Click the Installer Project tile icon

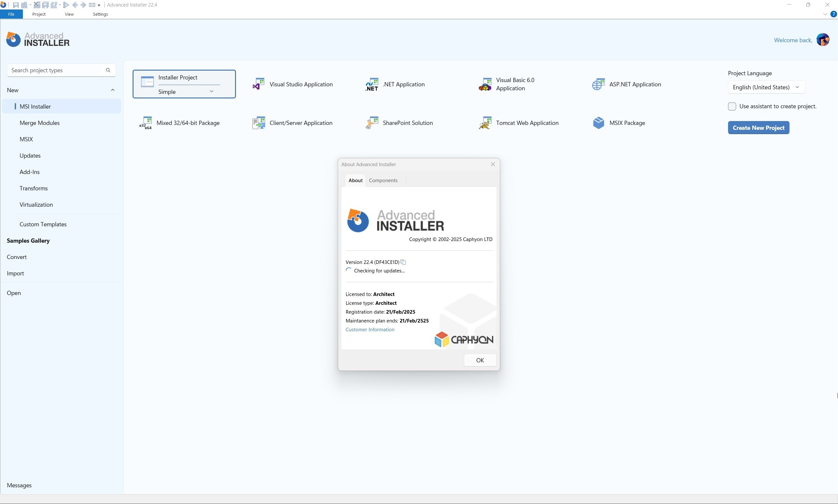click(148, 82)
